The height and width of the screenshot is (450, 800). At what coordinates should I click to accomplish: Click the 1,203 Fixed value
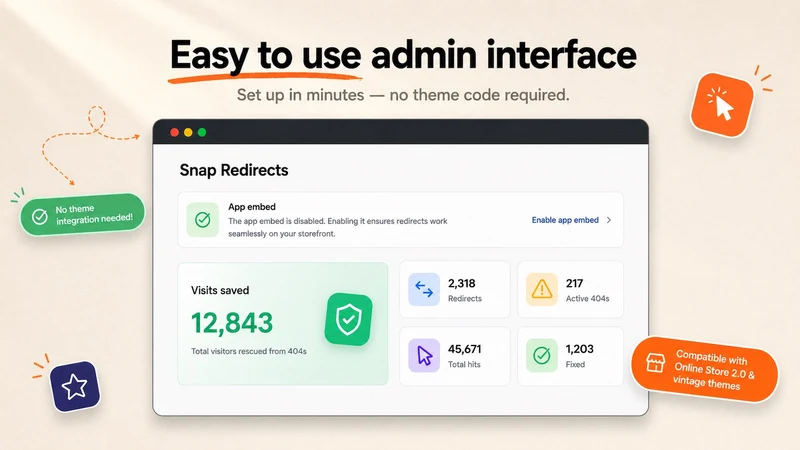pos(580,349)
